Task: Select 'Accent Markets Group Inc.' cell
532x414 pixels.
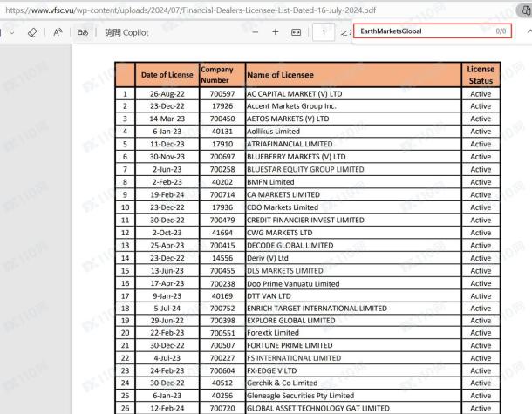Action: pyautogui.click(x=353, y=106)
